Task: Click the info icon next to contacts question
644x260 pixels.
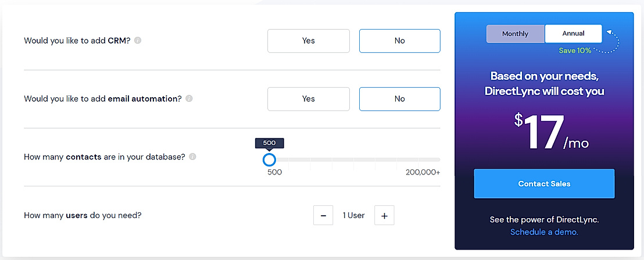Action: coord(192,157)
